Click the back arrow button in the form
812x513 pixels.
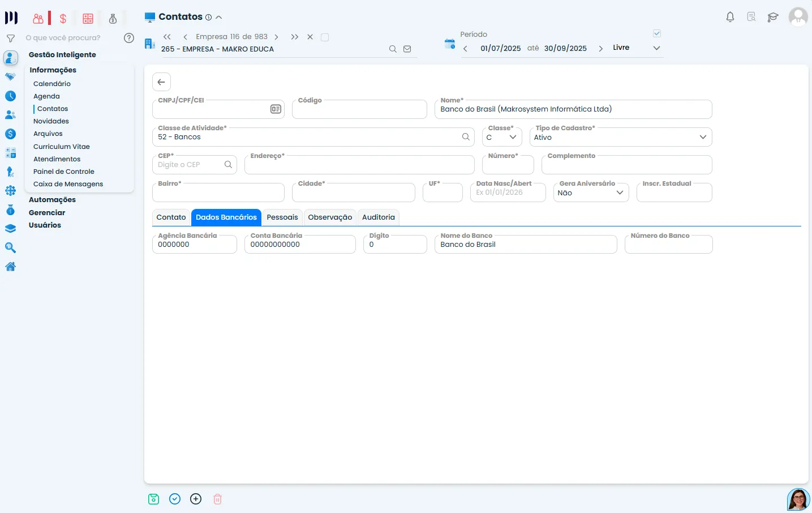tap(161, 82)
